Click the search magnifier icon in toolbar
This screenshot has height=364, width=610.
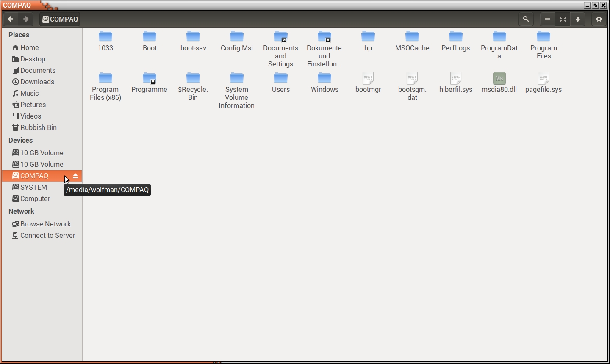(x=526, y=19)
